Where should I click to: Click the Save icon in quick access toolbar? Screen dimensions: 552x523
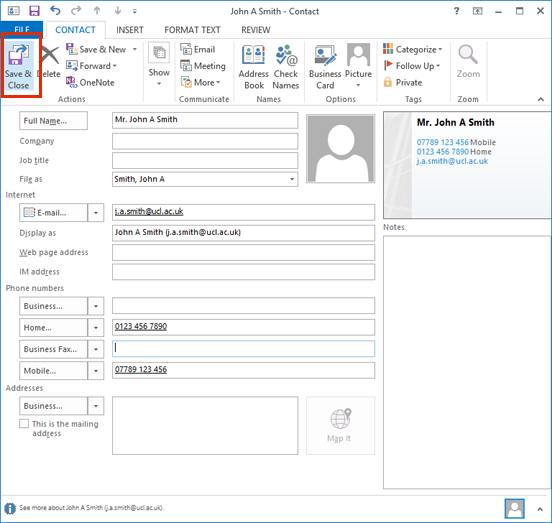(34, 11)
